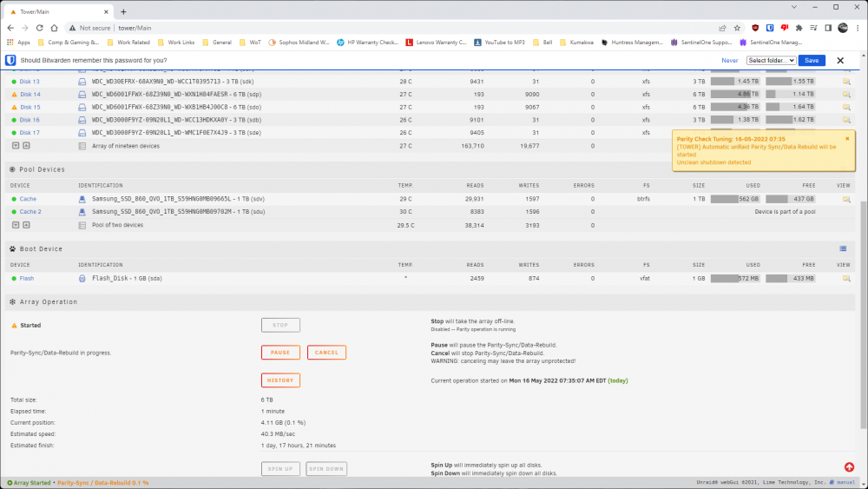Click the Flash_Disk USB identification icon
Screen dimensions: 868x489
click(82, 279)
